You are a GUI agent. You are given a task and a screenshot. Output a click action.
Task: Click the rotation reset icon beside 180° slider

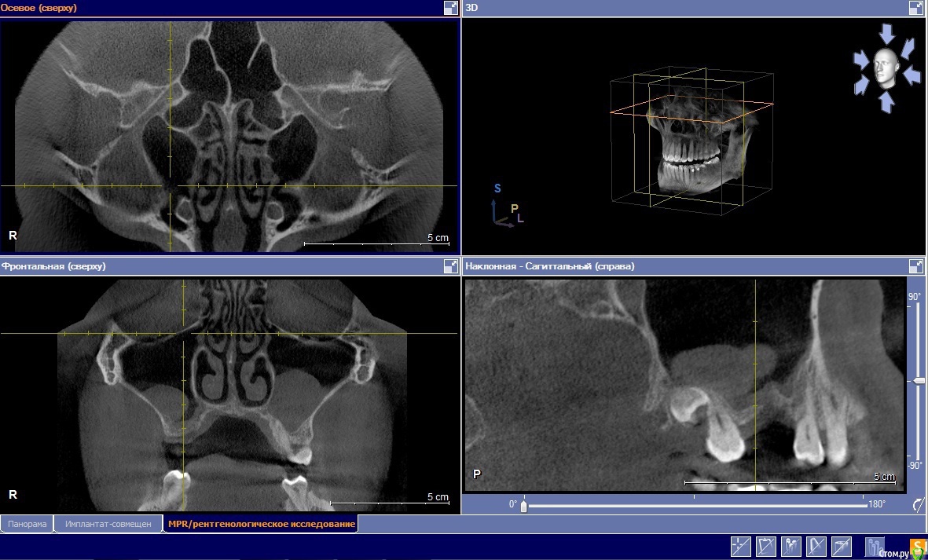917,504
